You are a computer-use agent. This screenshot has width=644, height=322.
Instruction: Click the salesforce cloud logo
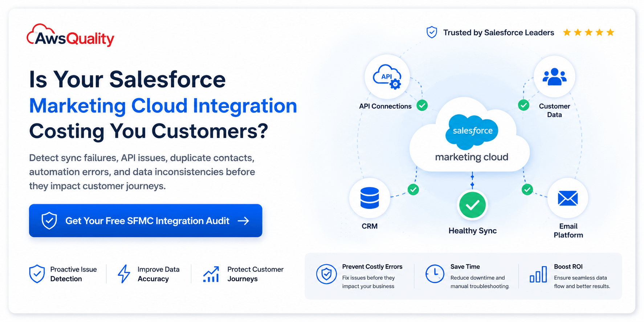(472, 131)
